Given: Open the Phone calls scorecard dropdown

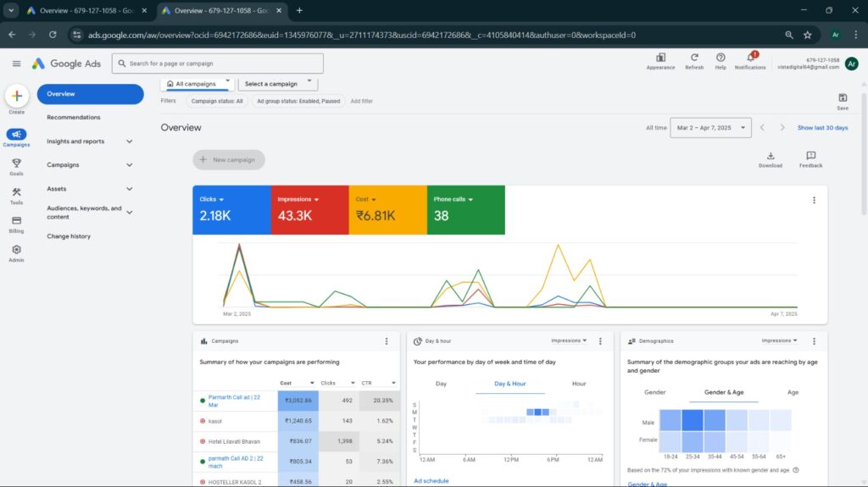Looking at the screenshot, I should click(x=453, y=199).
